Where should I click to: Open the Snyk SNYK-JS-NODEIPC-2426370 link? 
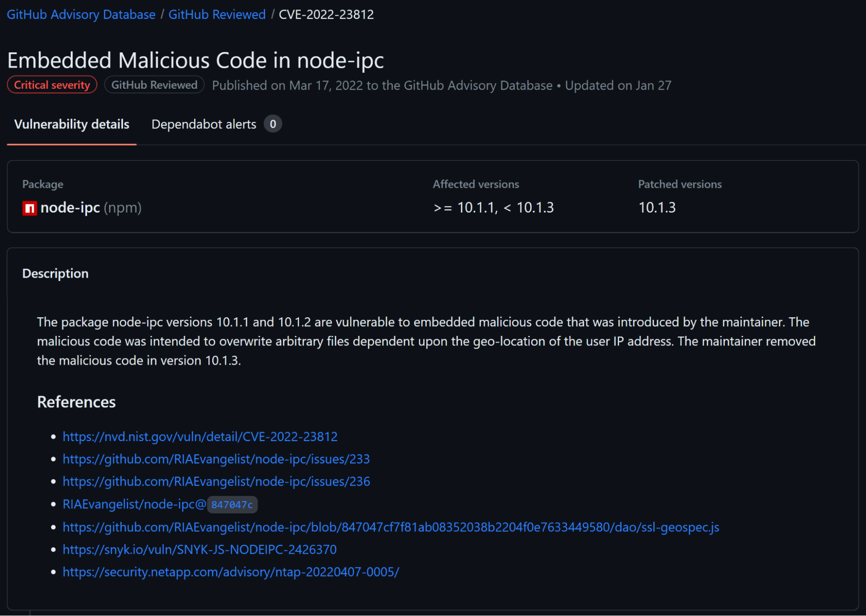coord(200,549)
